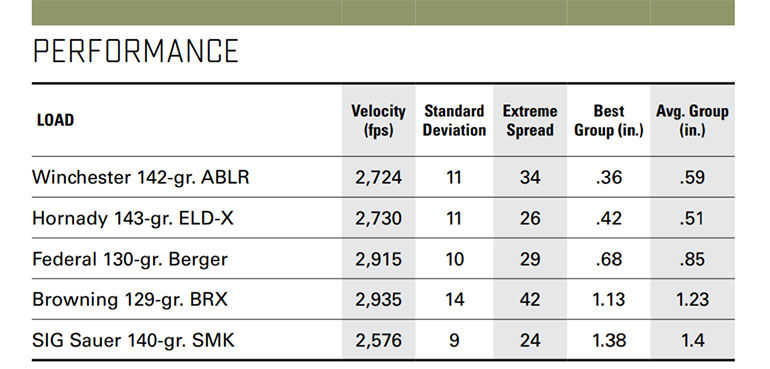The image size is (770, 369).
Task: Click the 2,724 velocity cell
Action: tap(379, 177)
